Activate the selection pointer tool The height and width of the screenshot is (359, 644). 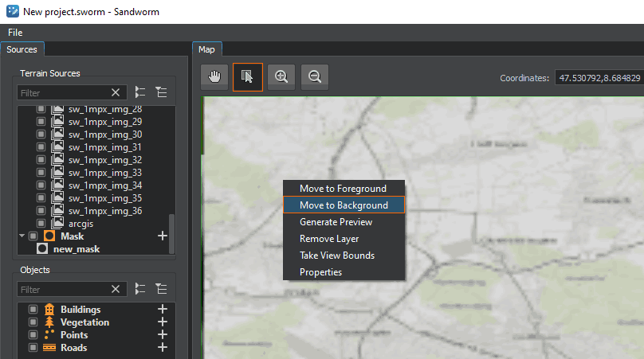tap(247, 76)
